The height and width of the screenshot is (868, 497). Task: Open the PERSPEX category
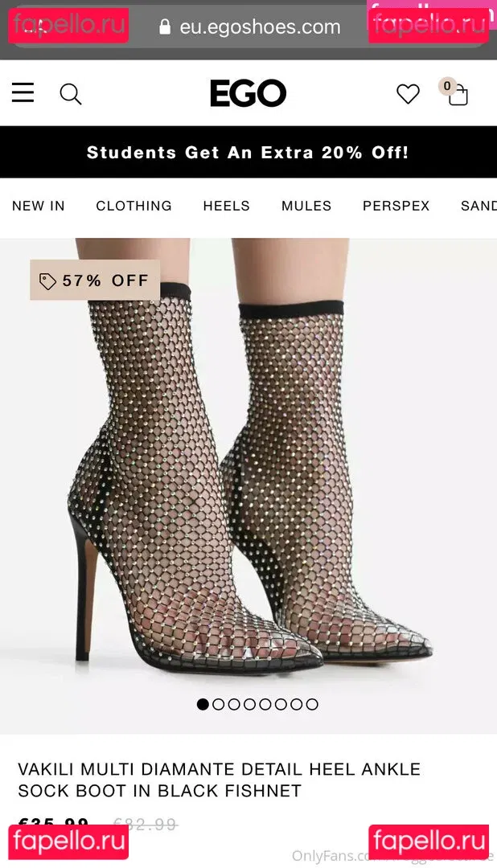click(396, 206)
